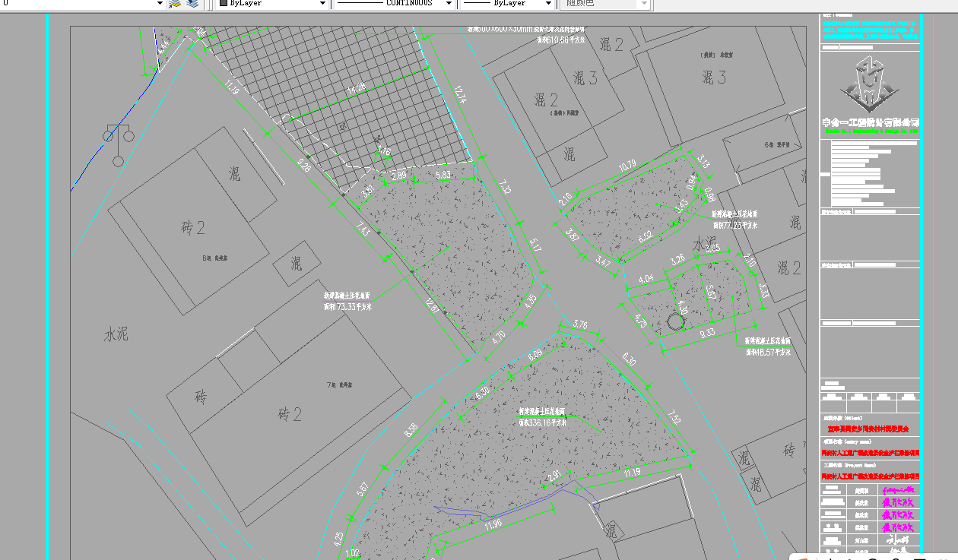Select the '9.33' dimension text
Image resolution: width=958 pixels, height=560 pixels.
(x=707, y=332)
